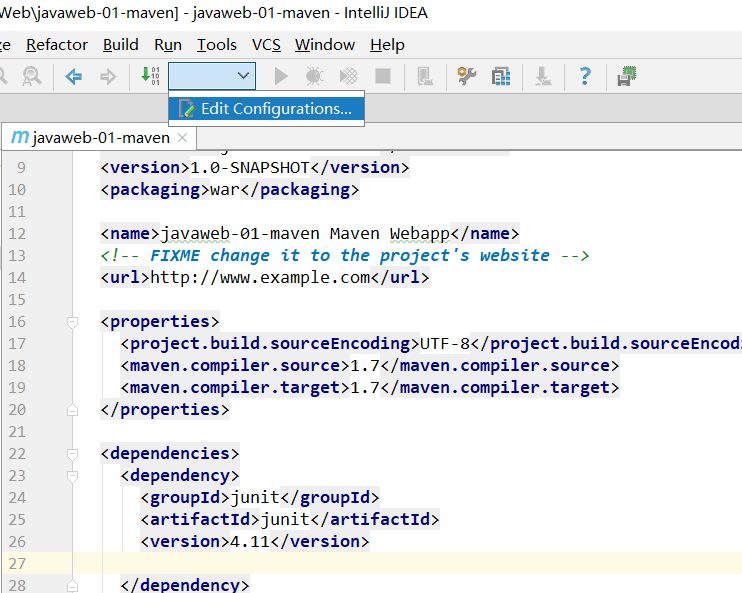Screen dimensions: 742x593
Task: Click line number 22 in gutter
Action: tap(17, 454)
